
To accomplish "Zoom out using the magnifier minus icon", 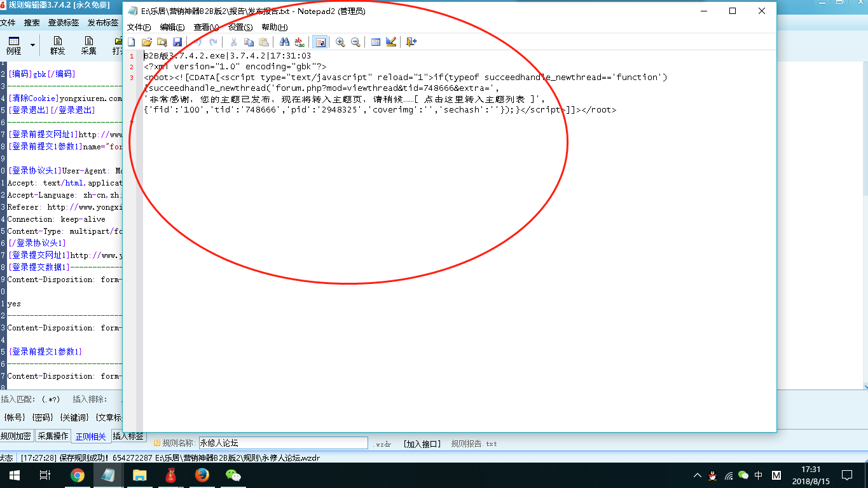I will pyautogui.click(x=355, y=42).
